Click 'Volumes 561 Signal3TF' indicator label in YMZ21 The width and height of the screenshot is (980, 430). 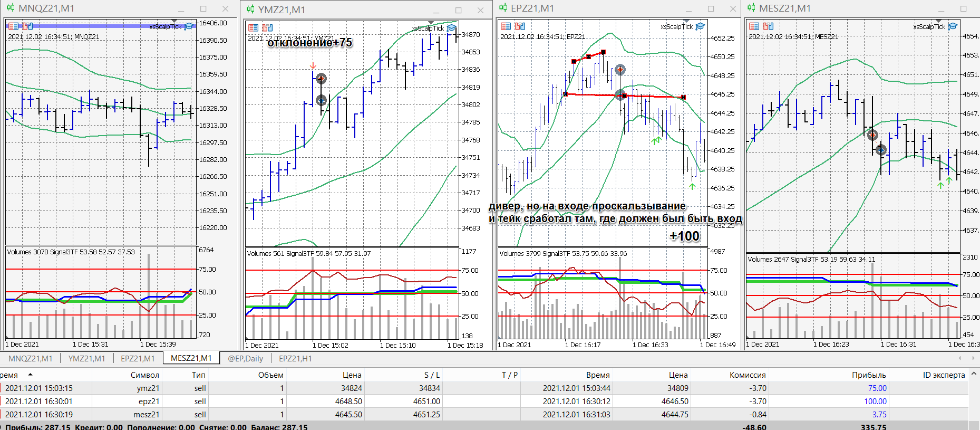point(308,253)
